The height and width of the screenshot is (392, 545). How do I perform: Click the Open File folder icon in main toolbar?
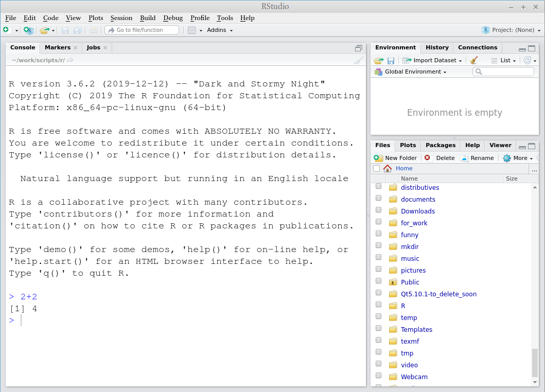(x=44, y=30)
